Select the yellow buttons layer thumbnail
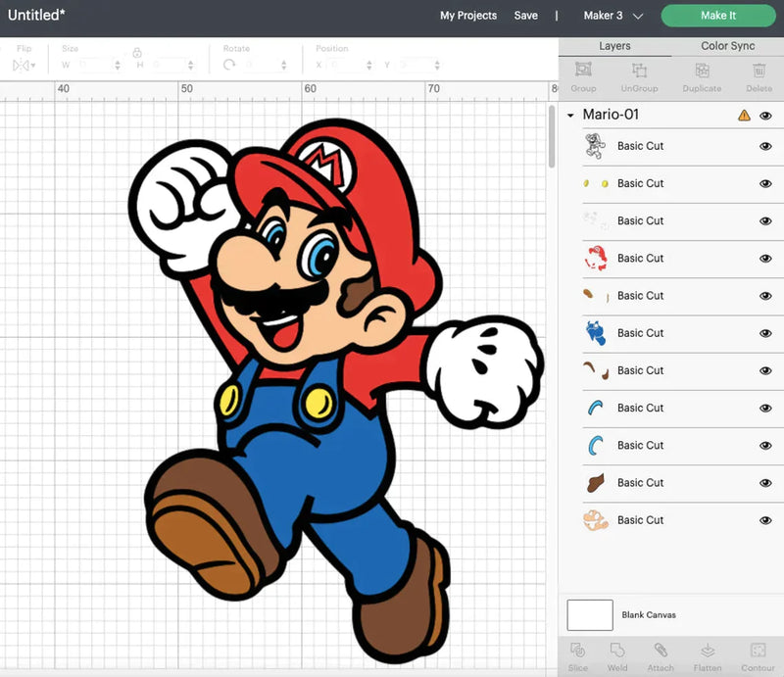Image resolution: width=784 pixels, height=677 pixels. 595,183
